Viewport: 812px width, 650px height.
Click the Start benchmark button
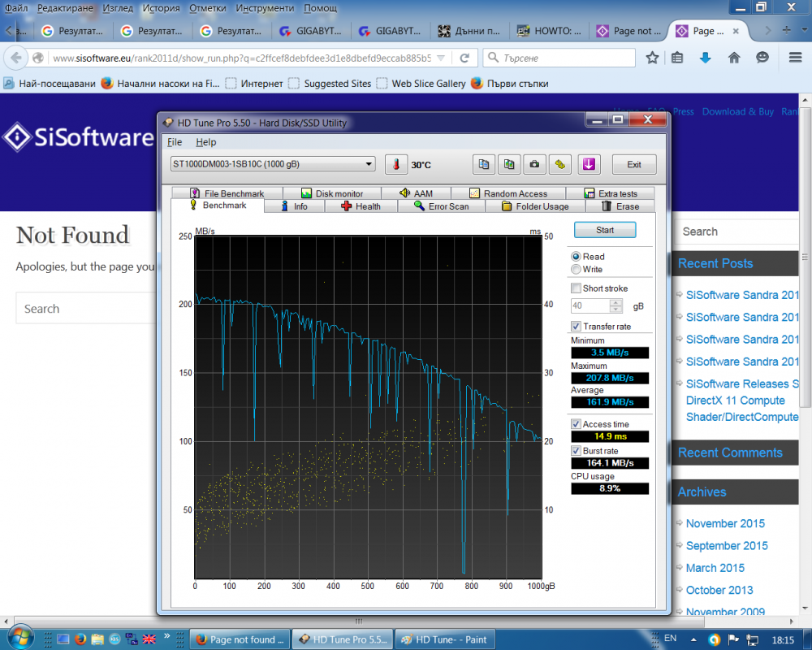click(605, 230)
